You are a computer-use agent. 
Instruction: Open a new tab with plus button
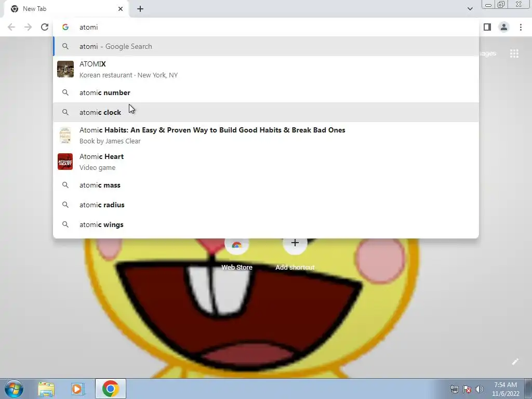coord(140,9)
